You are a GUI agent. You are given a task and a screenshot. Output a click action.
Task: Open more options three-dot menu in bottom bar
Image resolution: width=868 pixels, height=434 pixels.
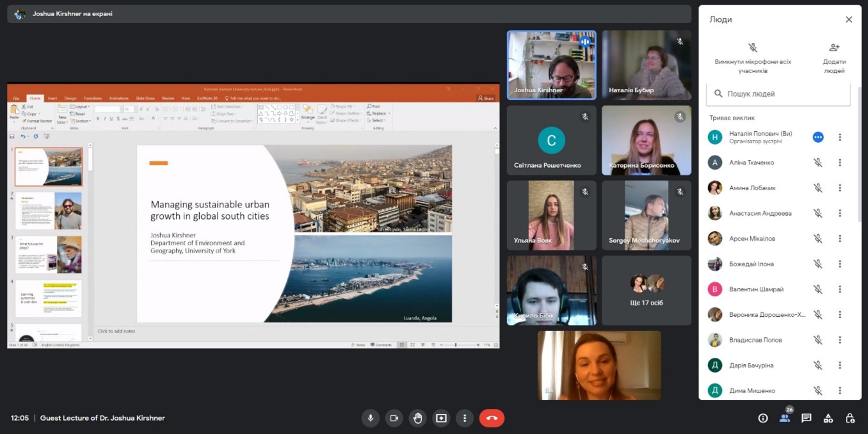pyautogui.click(x=465, y=418)
